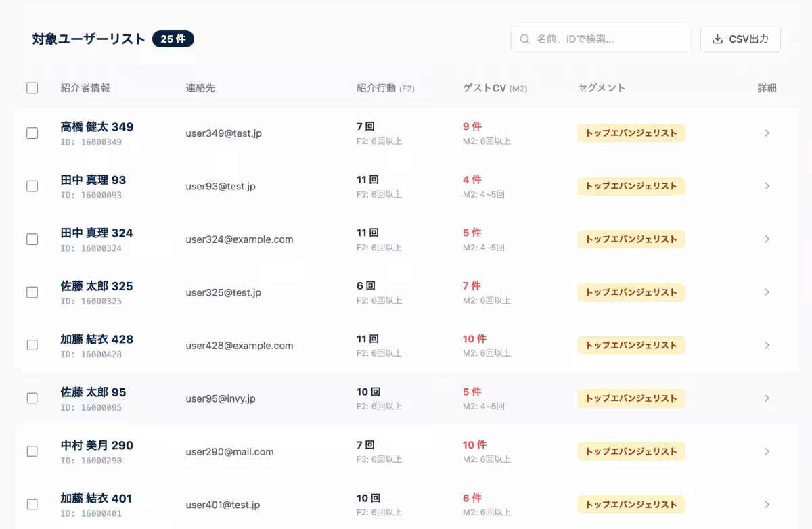Click email user95@invy.jp
Viewport: 812px width, 529px height.
pos(221,398)
